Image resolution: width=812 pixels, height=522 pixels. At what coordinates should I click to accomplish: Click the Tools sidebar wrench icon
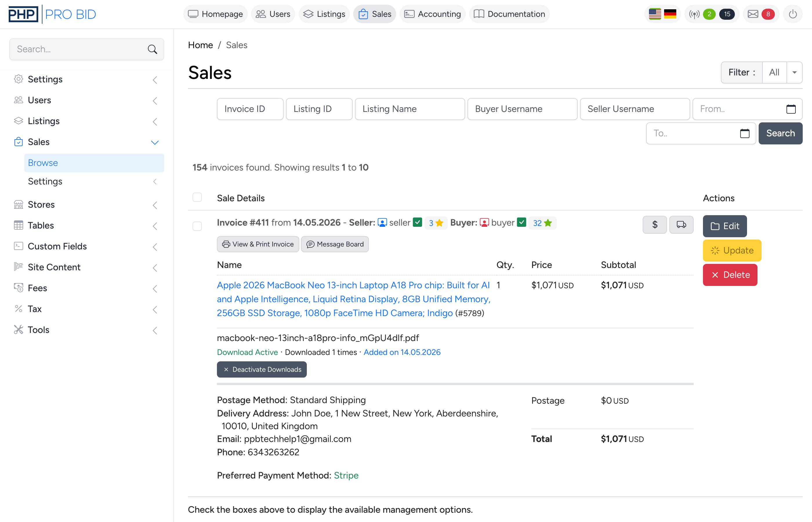click(18, 330)
